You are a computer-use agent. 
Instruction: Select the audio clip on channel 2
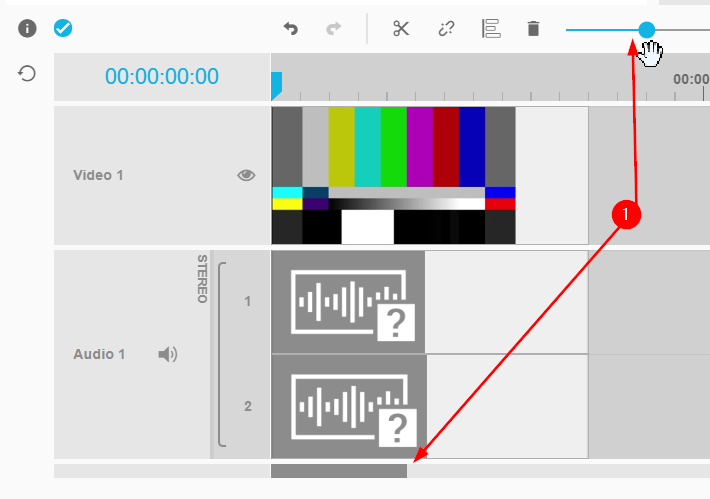click(x=348, y=406)
